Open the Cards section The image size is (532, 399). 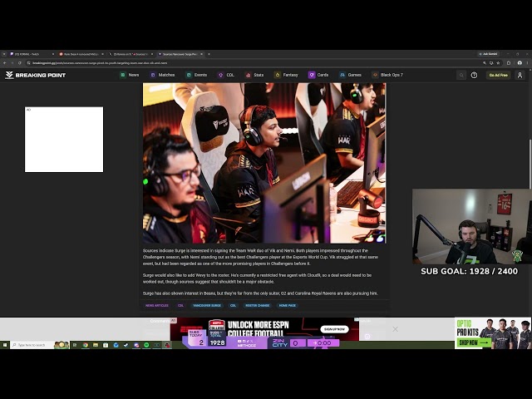click(x=318, y=75)
